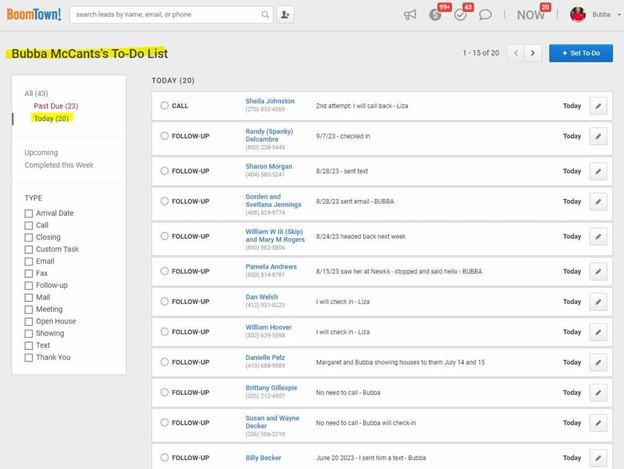Viewport: 624px width, 469px height.
Task: Check the Showing type filter
Action: (29, 333)
